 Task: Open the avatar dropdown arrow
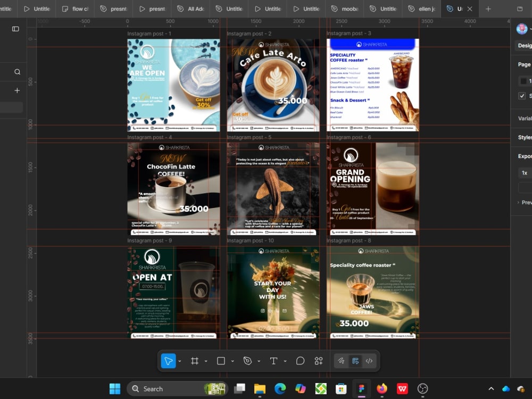(x=530, y=29)
